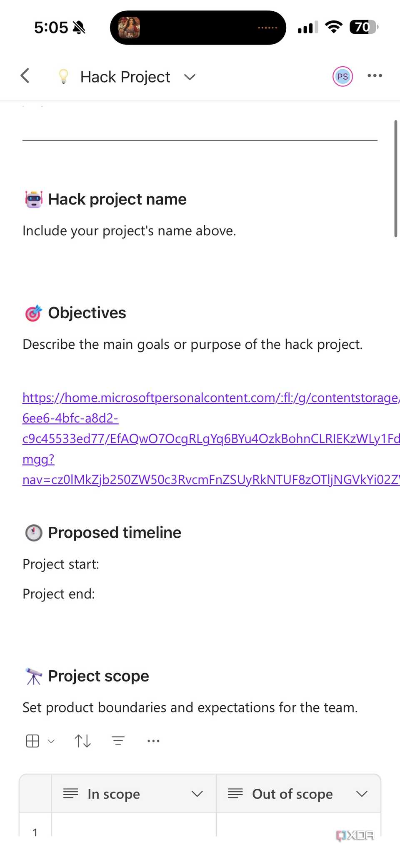Select the In scope column header label

pos(113,794)
